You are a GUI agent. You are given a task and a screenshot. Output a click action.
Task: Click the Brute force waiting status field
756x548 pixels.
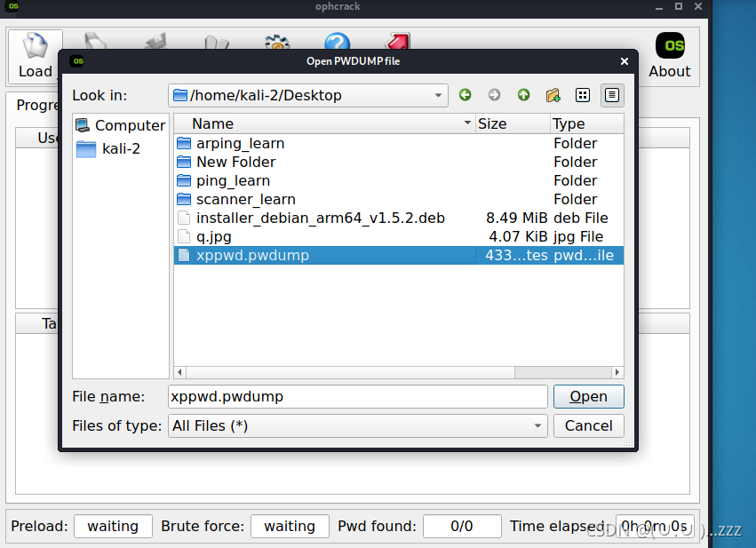click(x=290, y=527)
